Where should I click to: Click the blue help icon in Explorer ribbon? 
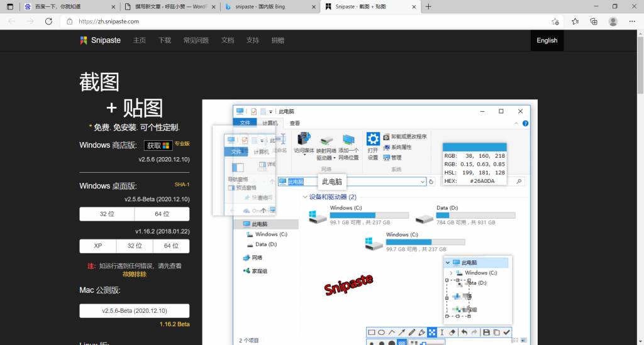click(525, 123)
